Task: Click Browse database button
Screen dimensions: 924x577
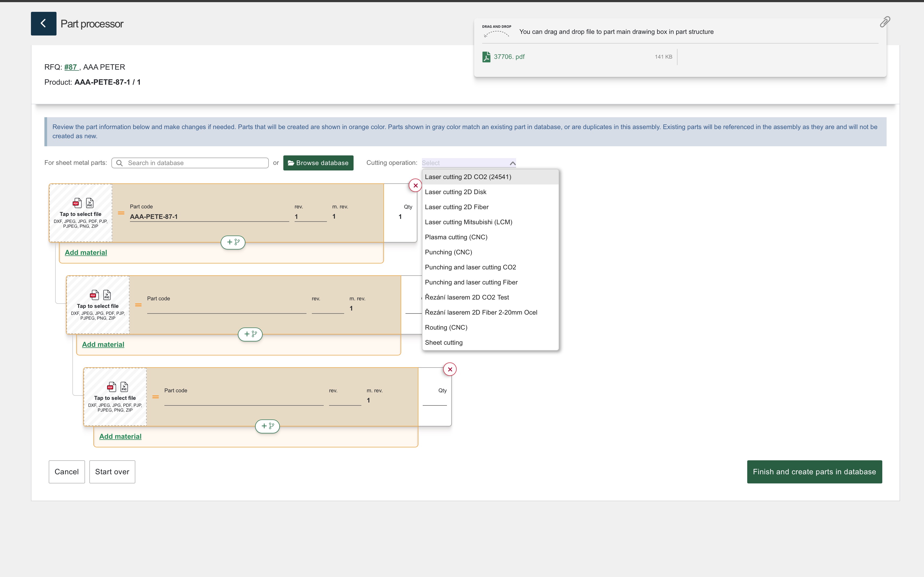Action: coord(318,163)
